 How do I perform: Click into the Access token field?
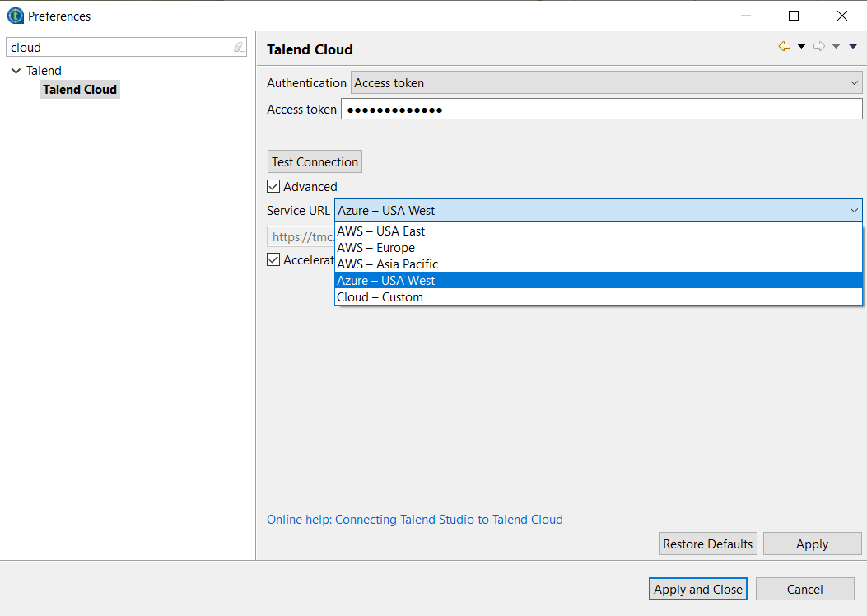pyautogui.click(x=601, y=110)
